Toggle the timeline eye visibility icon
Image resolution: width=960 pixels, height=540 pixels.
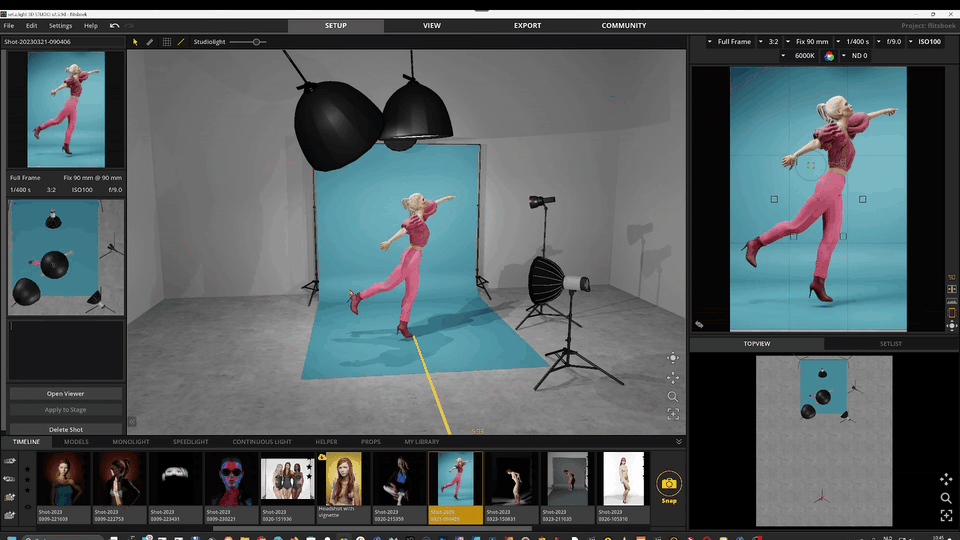pos(28,507)
